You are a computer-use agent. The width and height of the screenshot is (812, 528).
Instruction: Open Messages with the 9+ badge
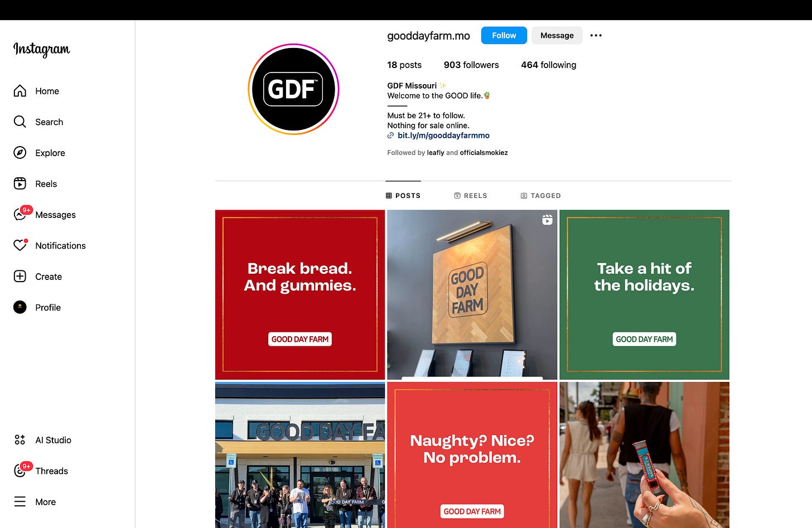[21, 214]
